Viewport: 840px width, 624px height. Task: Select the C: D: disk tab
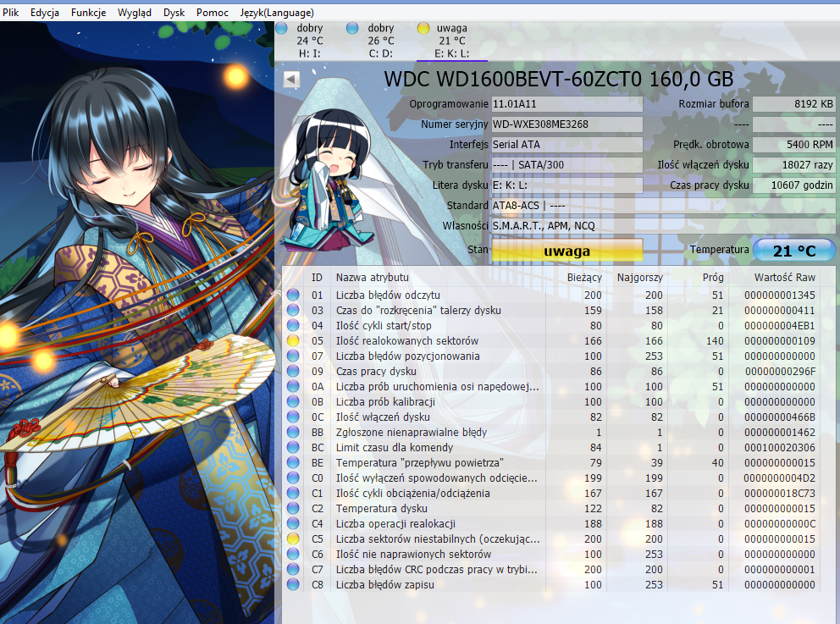380,41
